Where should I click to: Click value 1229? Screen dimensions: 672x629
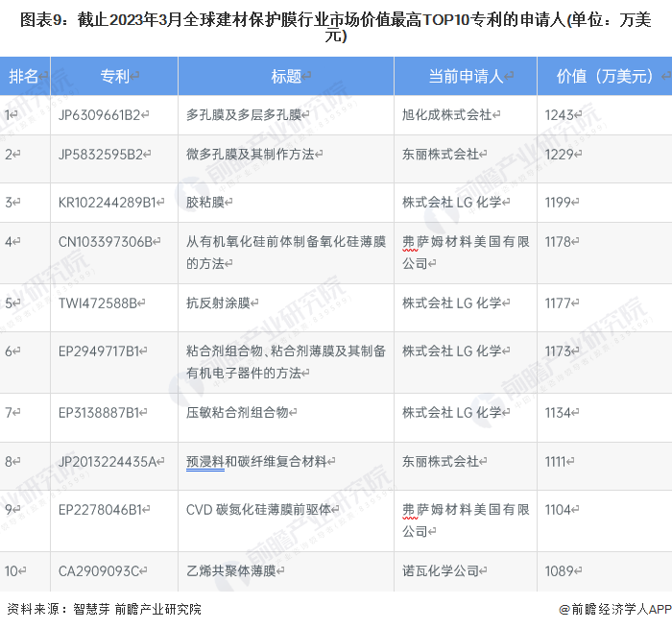[x=559, y=154]
